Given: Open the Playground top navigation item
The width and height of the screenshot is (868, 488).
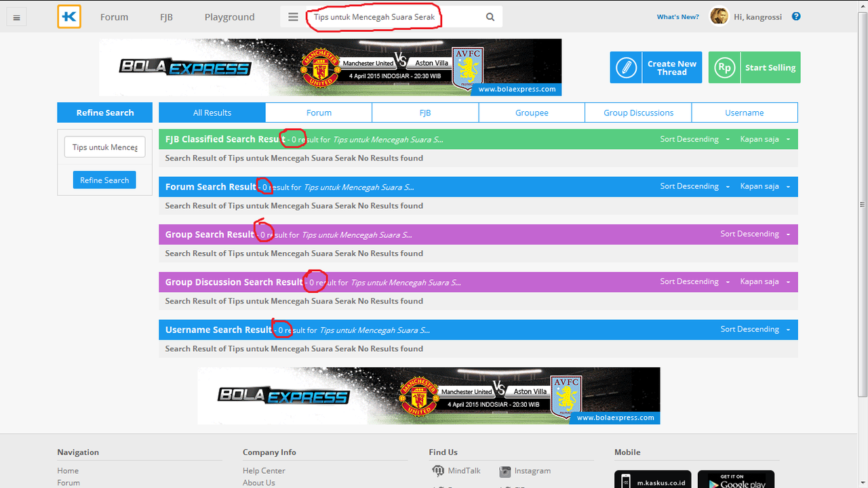Looking at the screenshot, I should coord(230,17).
